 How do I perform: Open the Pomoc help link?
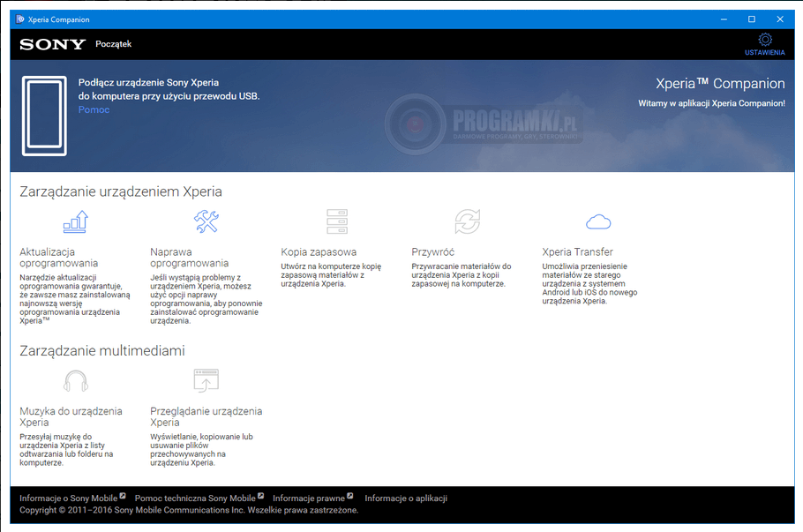click(x=94, y=109)
